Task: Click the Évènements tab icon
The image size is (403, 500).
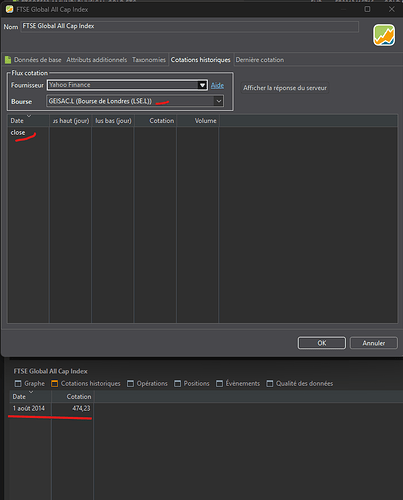Action: 219,384
